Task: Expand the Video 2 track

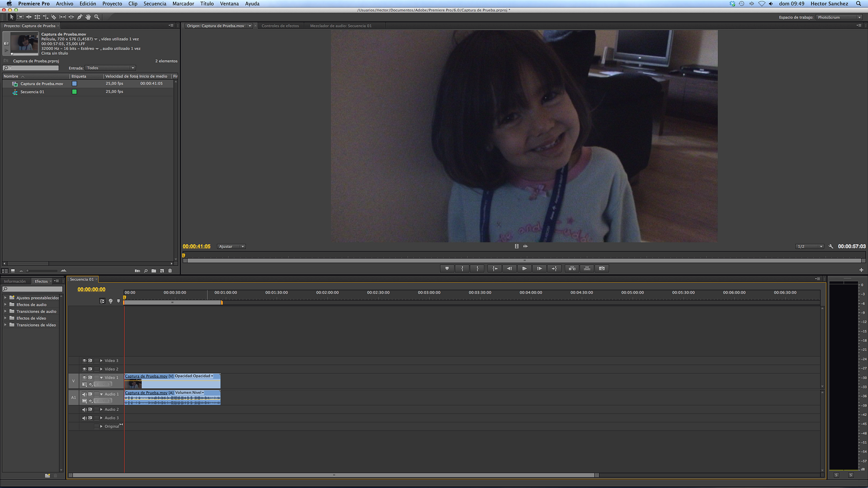Action: click(101, 369)
